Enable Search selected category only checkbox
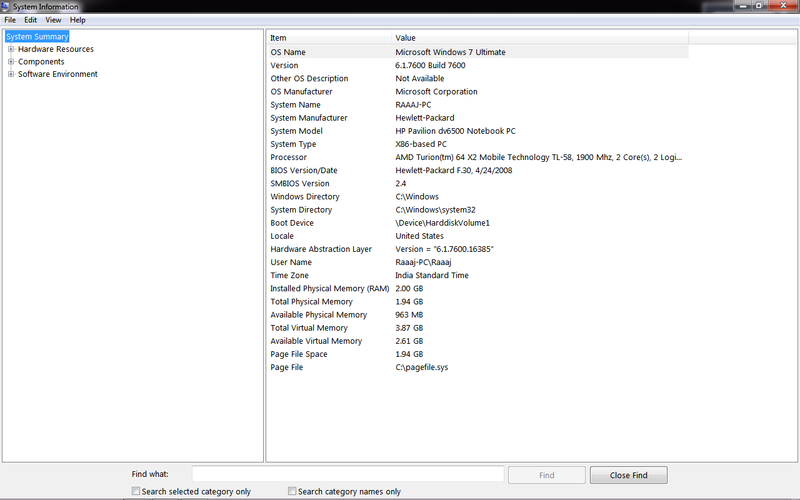 tap(136, 491)
